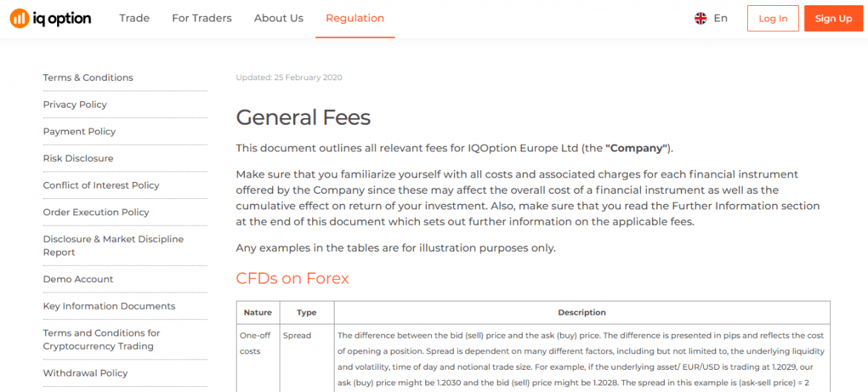
Task: View the Withdrawal Policy page
Action: tap(85, 373)
